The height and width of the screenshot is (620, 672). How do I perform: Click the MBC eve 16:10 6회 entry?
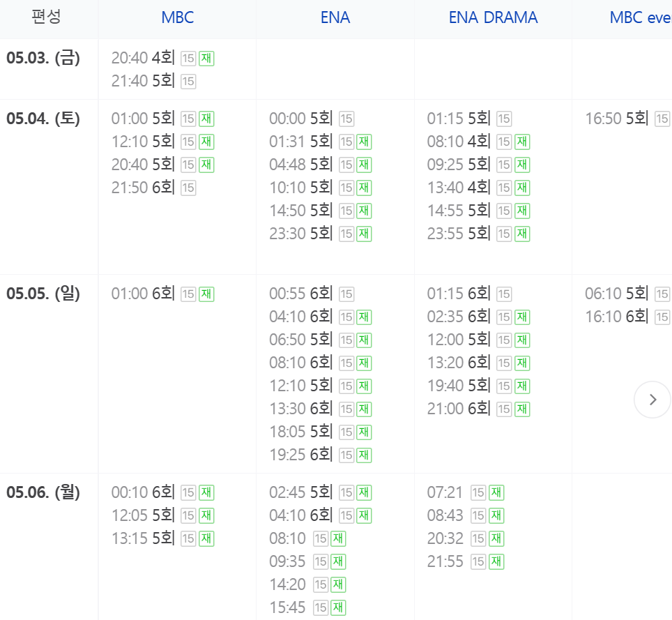pos(628,317)
